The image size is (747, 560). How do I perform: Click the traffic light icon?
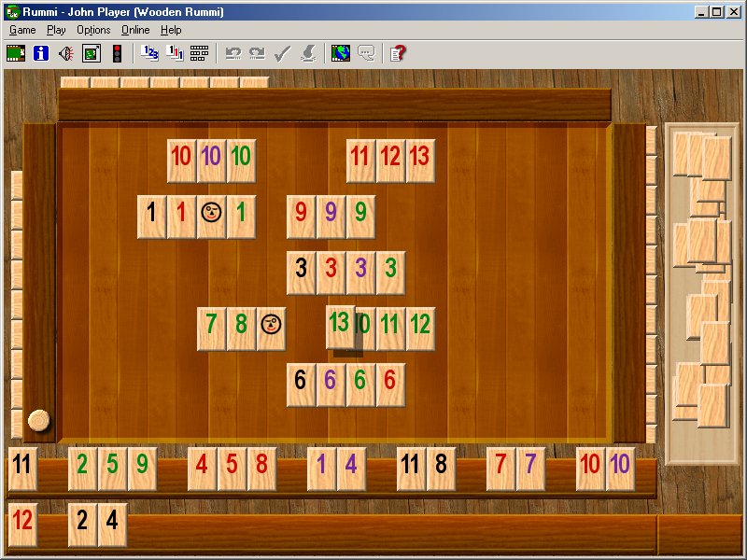(117, 53)
